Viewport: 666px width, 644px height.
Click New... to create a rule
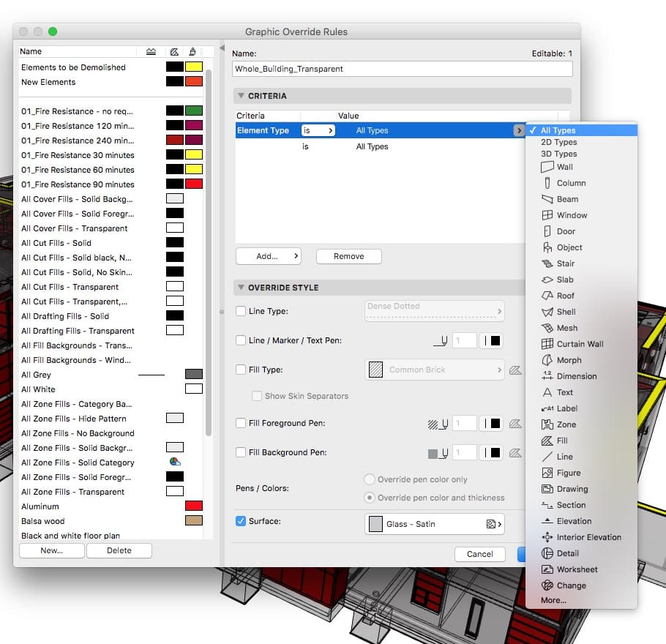[52, 550]
